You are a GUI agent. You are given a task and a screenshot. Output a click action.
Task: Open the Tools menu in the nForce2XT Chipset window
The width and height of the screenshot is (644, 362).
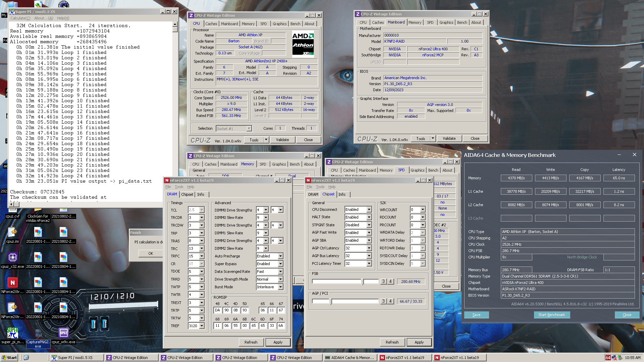(320, 187)
